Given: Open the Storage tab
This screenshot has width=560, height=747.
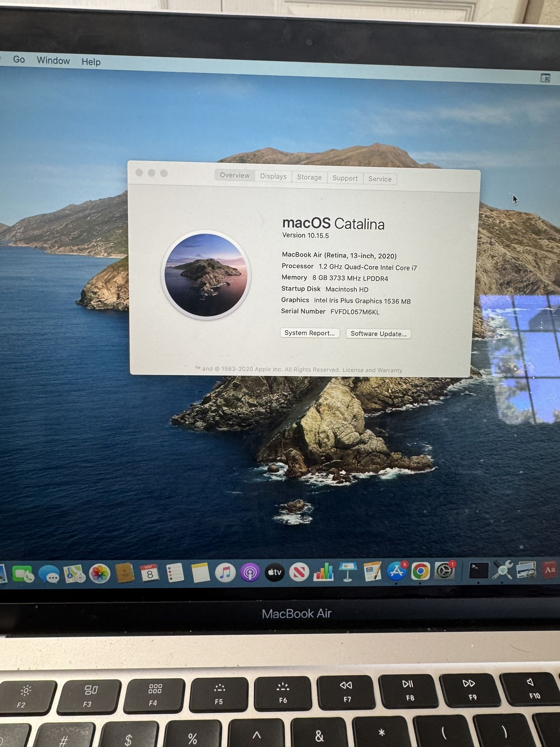Looking at the screenshot, I should point(310,177).
